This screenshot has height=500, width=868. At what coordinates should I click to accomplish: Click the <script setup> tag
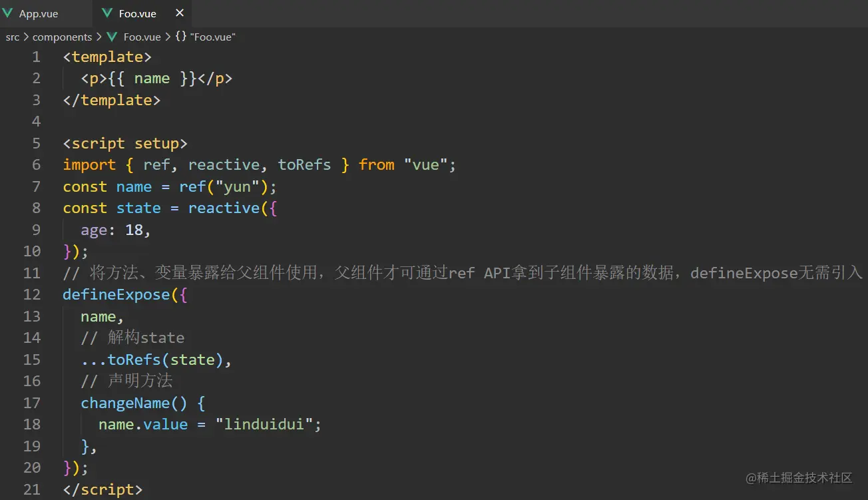(x=125, y=144)
